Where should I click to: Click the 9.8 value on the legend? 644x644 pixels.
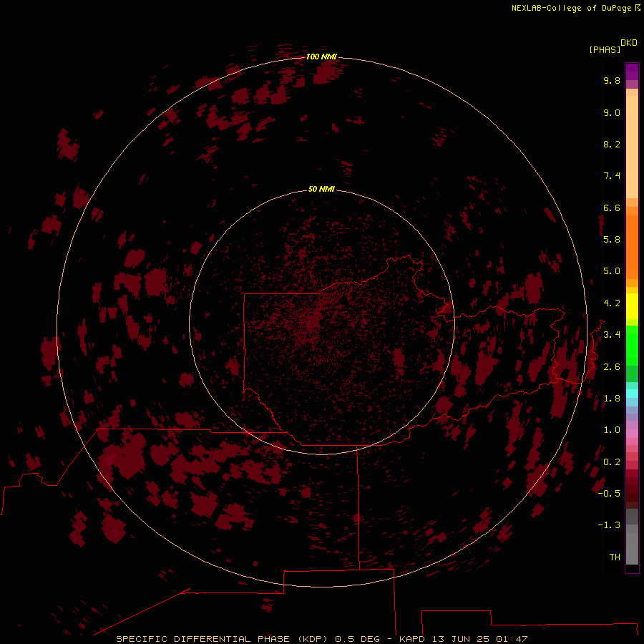click(x=612, y=80)
